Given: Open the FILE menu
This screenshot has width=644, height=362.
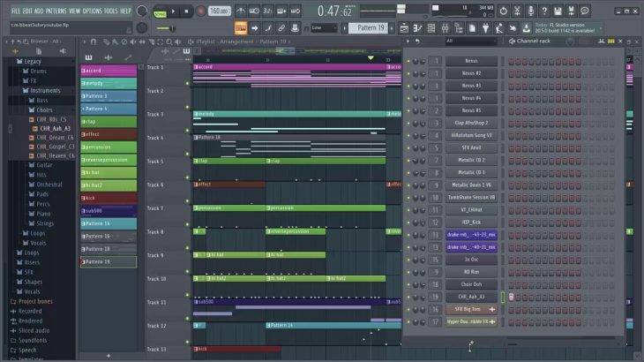Looking at the screenshot, I should tap(16, 11).
